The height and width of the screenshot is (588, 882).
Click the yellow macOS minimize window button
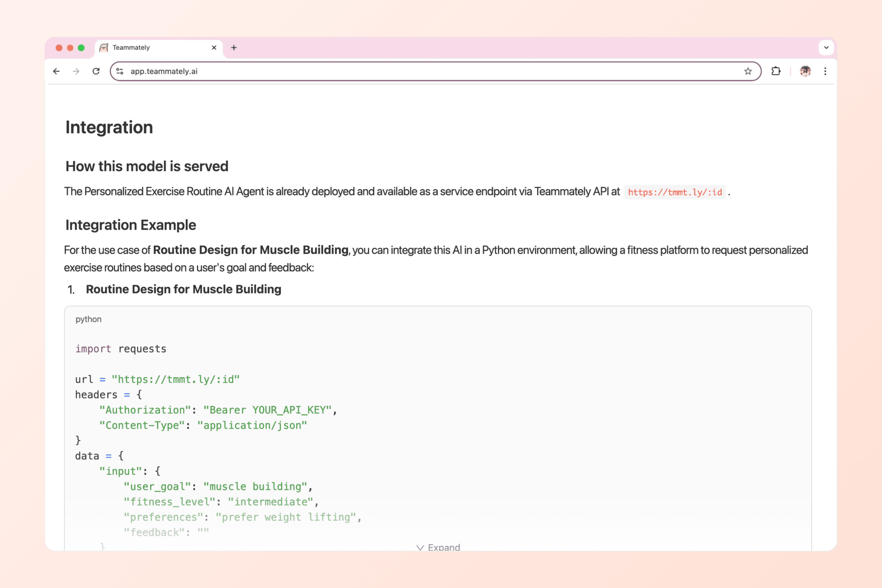[x=70, y=48]
